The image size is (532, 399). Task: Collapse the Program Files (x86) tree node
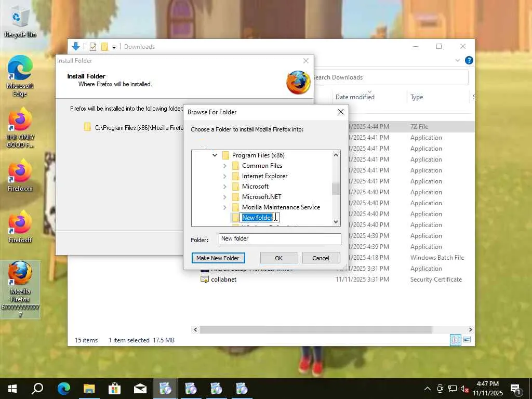(215, 155)
